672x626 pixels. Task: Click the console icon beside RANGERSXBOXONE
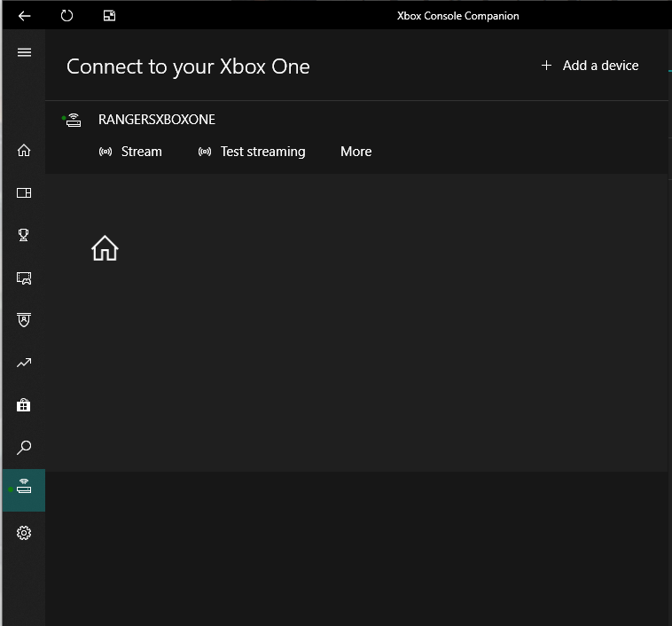(x=73, y=120)
